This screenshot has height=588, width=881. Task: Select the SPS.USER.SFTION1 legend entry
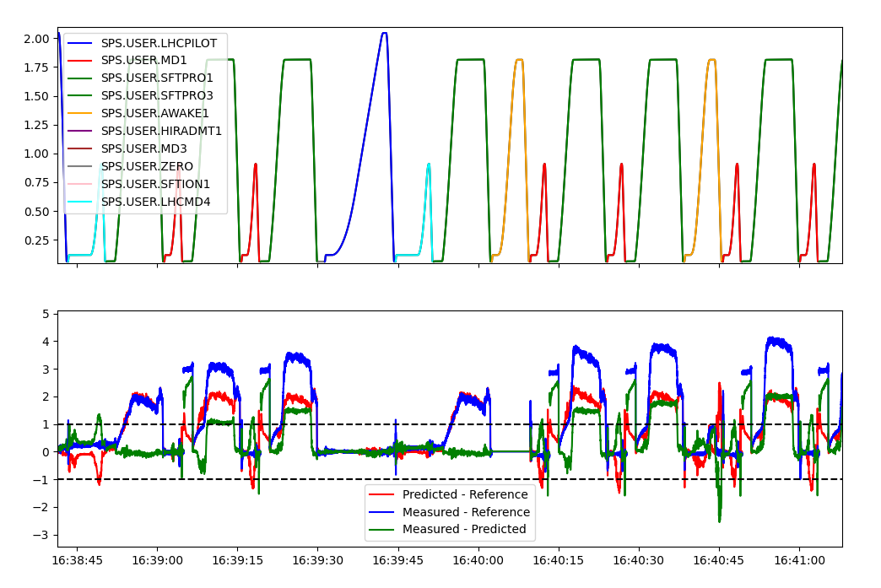[x=155, y=184]
